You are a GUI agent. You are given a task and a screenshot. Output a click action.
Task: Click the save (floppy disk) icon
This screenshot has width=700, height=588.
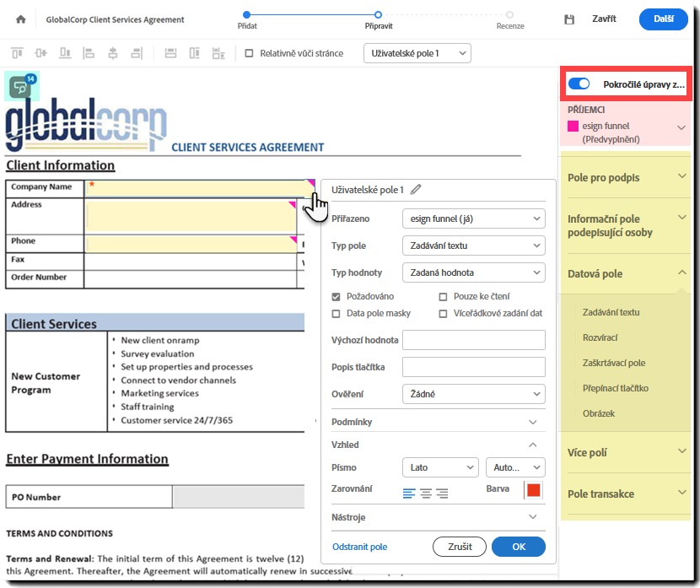pos(569,19)
